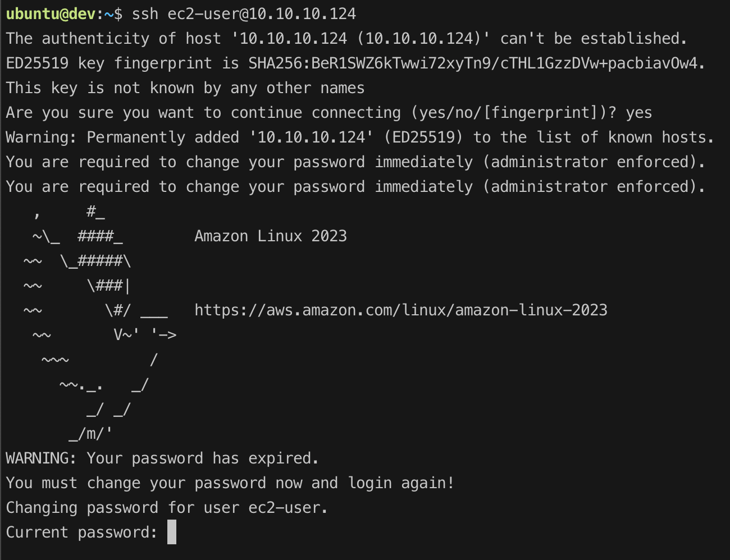Click the 'WARNING: Your password has expired.' line

coord(162,458)
